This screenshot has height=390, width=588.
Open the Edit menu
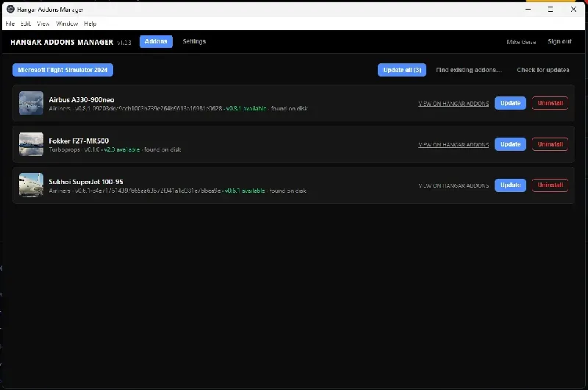tap(26, 24)
